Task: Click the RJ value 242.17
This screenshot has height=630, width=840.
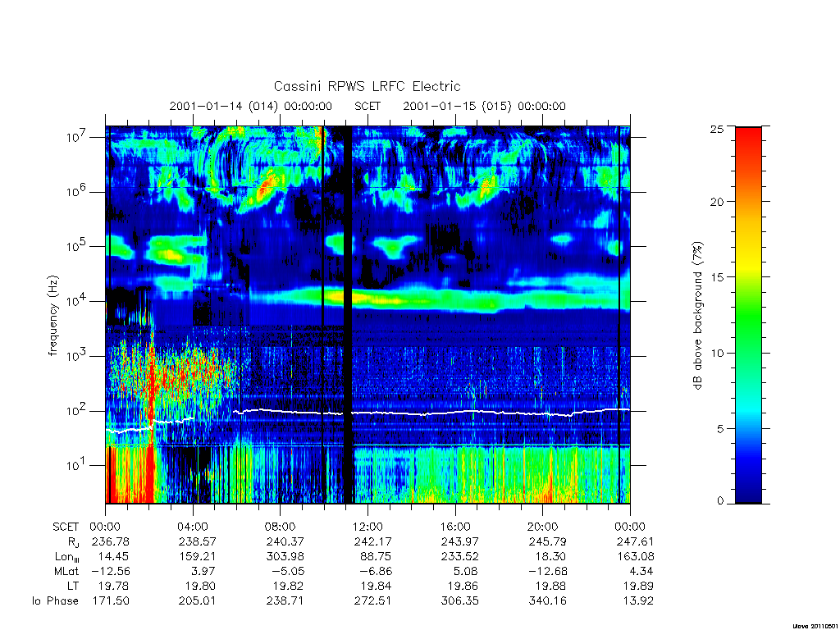Action: (x=373, y=541)
